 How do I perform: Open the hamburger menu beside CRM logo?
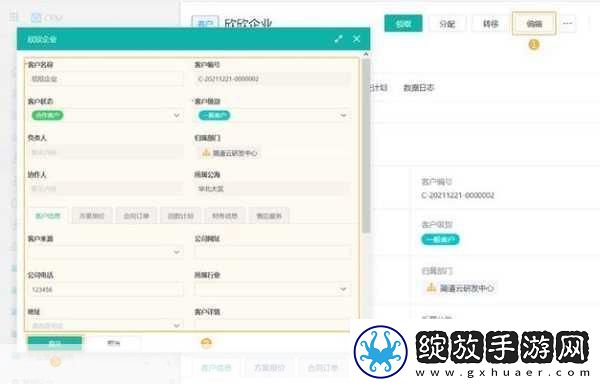[x=14, y=17]
